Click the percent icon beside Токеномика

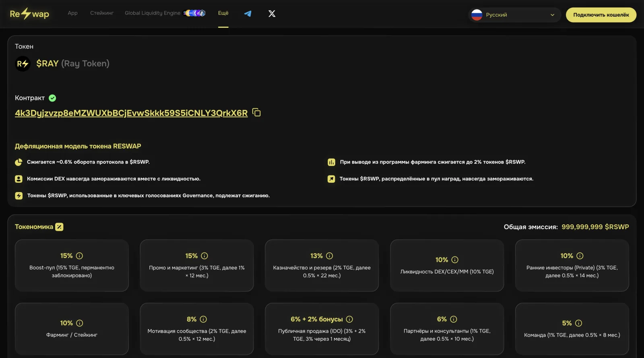click(59, 227)
